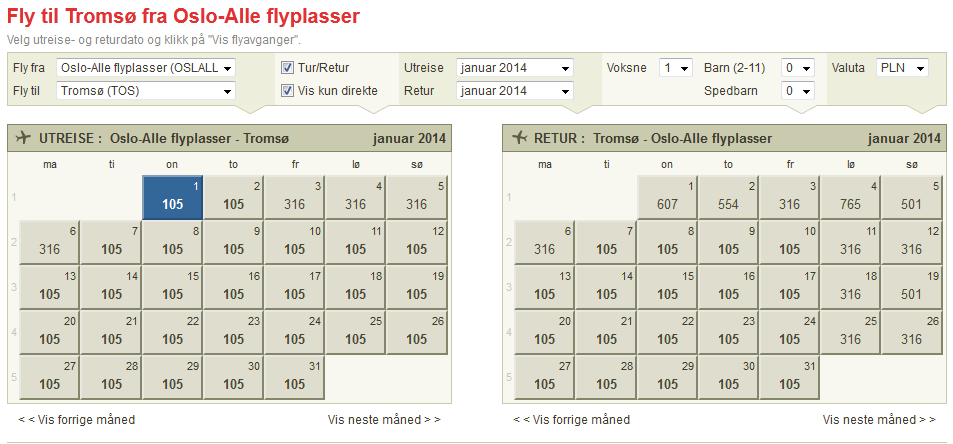Select January 31 in Utreise calendar

coord(295,377)
